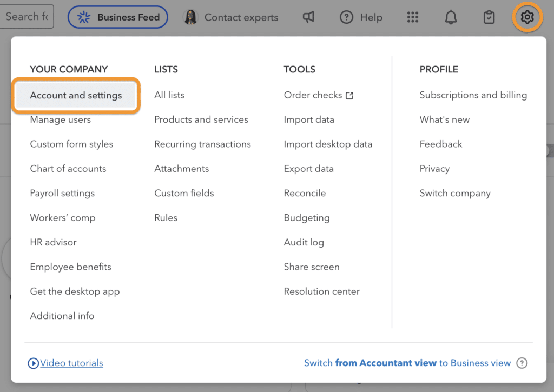Viewport: 554px width, 392px height.
Task: Open Subscriptions and billing
Action: (473, 95)
